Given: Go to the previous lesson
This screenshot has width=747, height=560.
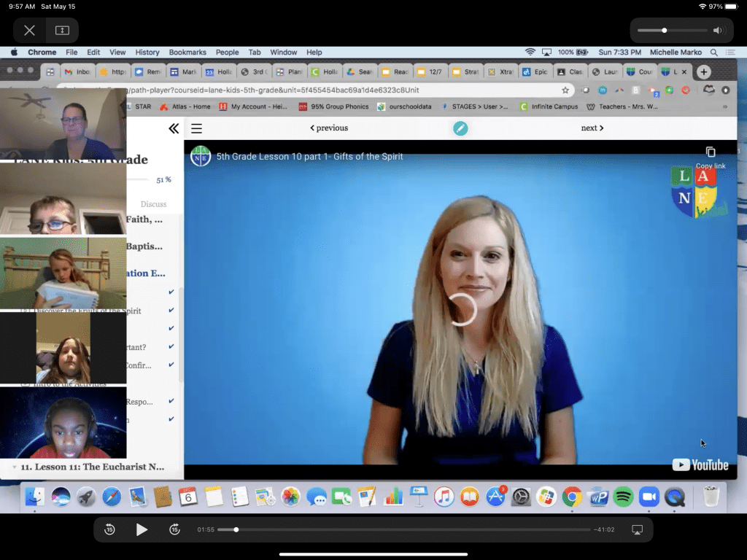Looking at the screenshot, I should pyautogui.click(x=329, y=128).
